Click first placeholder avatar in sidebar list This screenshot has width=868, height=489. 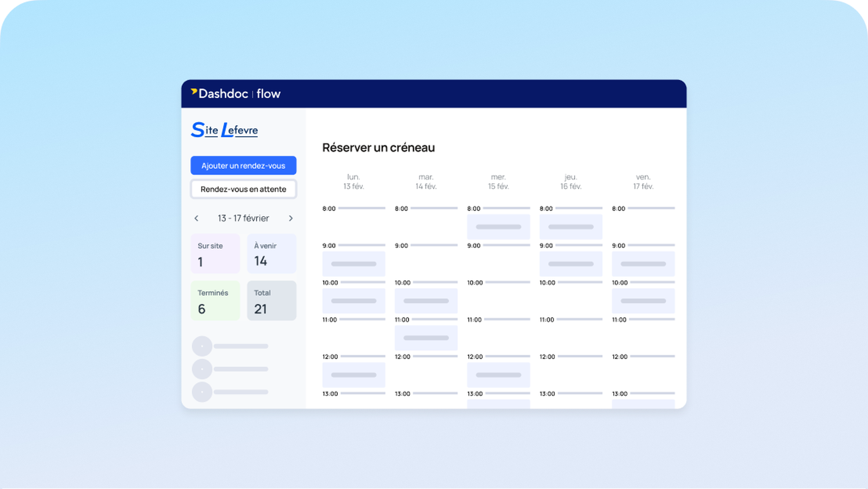(202, 346)
